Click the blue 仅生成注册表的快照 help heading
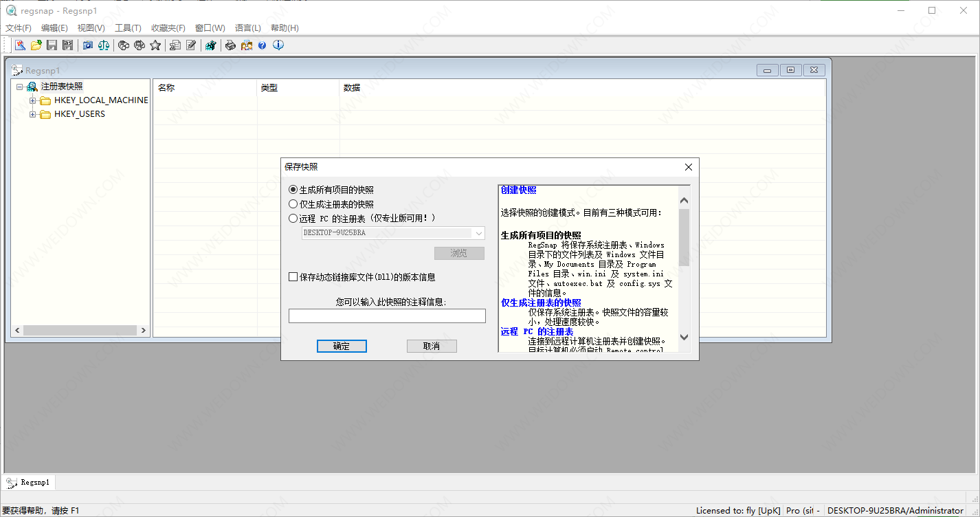 click(541, 302)
